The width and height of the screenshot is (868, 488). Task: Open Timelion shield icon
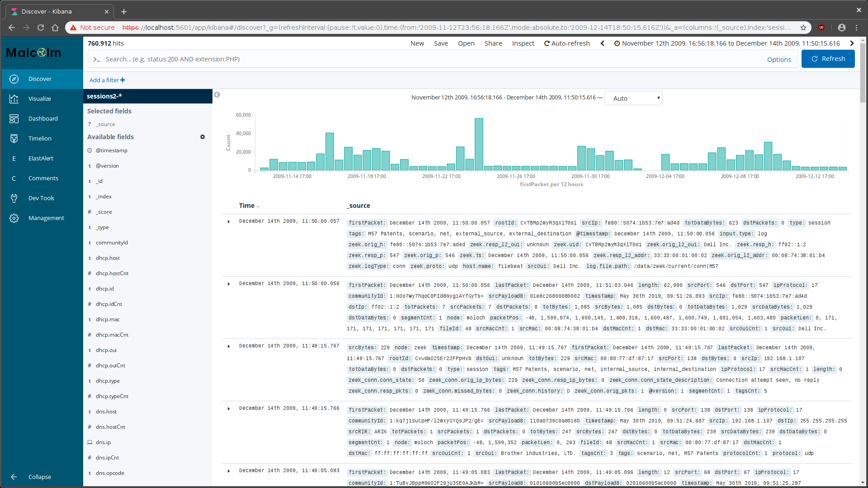point(14,139)
